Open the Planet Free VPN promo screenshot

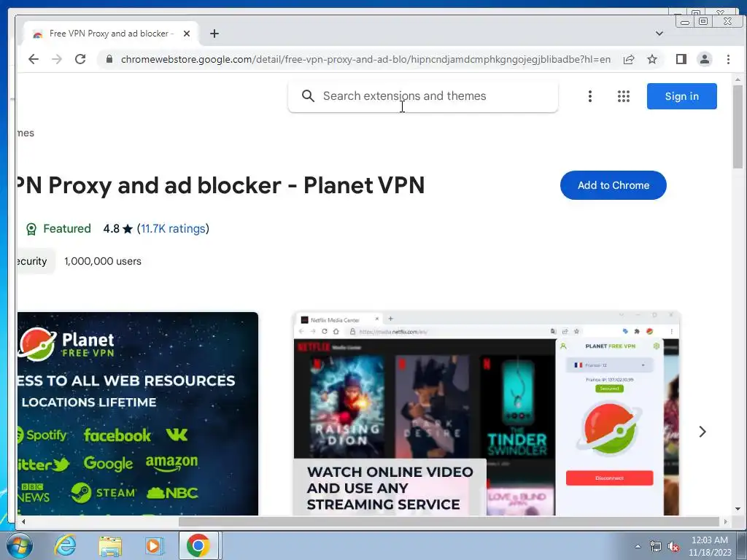[x=138, y=413]
